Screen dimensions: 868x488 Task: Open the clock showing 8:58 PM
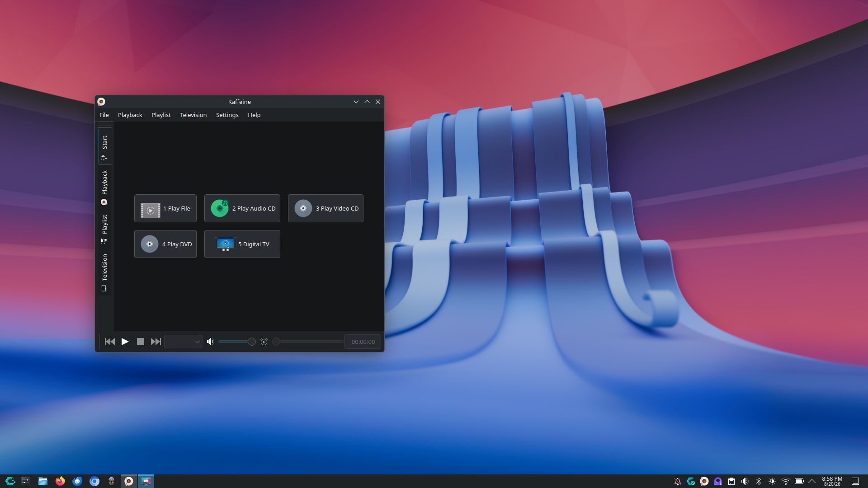coord(832,481)
